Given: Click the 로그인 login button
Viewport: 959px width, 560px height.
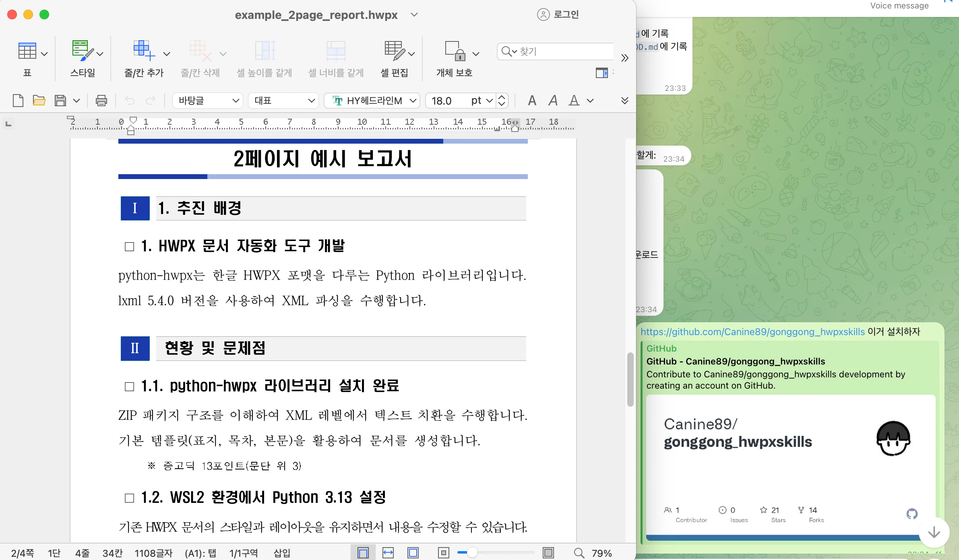Looking at the screenshot, I should [558, 14].
